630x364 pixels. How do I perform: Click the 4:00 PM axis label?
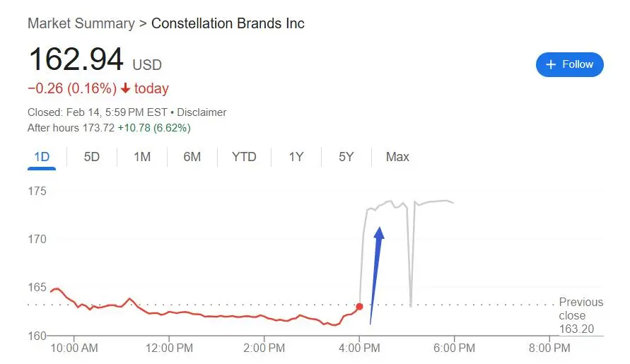[x=359, y=348]
